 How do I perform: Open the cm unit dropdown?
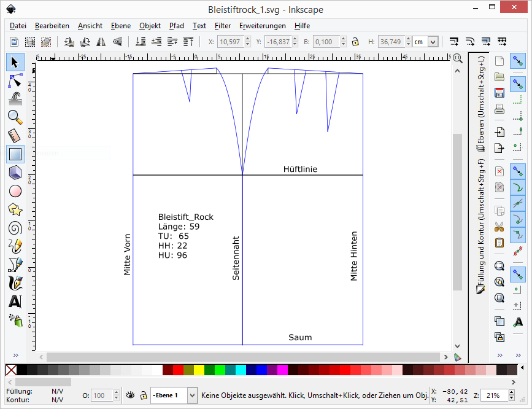pyautogui.click(x=426, y=42)
